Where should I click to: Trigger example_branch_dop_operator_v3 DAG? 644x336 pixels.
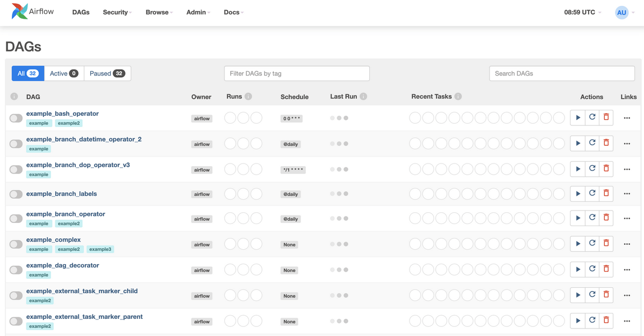577,169
